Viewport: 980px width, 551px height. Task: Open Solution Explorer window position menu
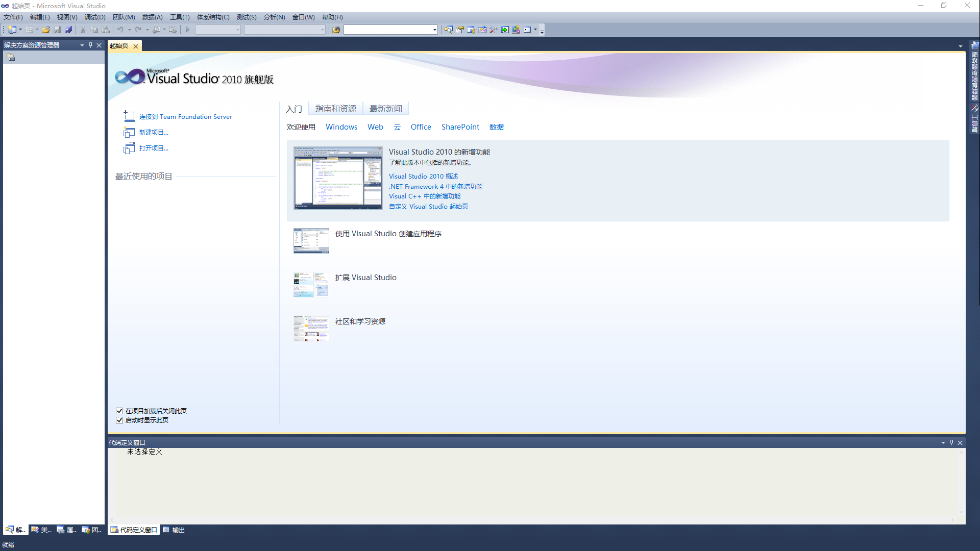pos(82,45)
